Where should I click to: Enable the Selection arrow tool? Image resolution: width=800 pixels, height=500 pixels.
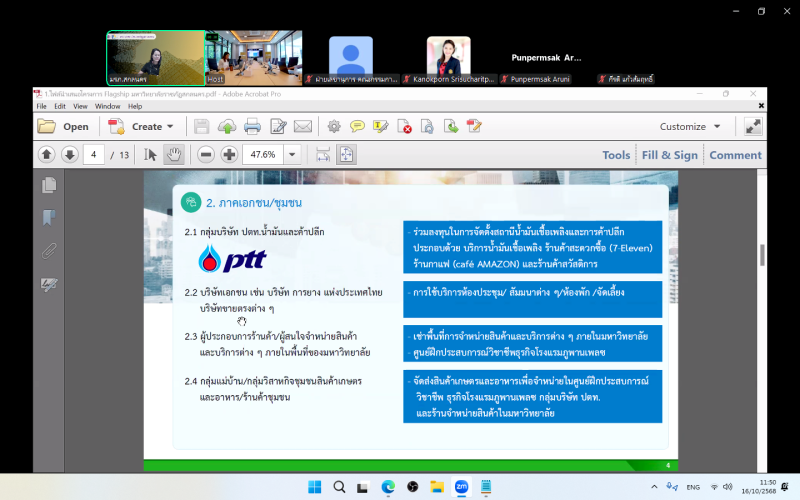pos(151,155)
